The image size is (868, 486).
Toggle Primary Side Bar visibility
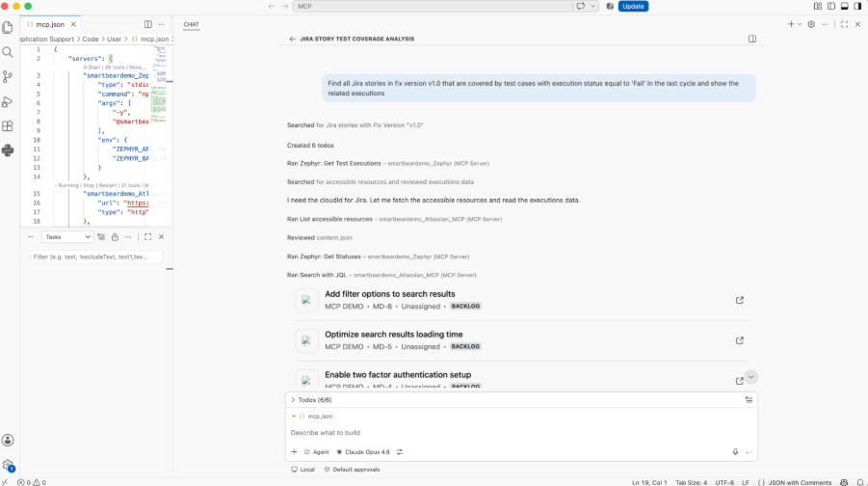tap(831, 6)
